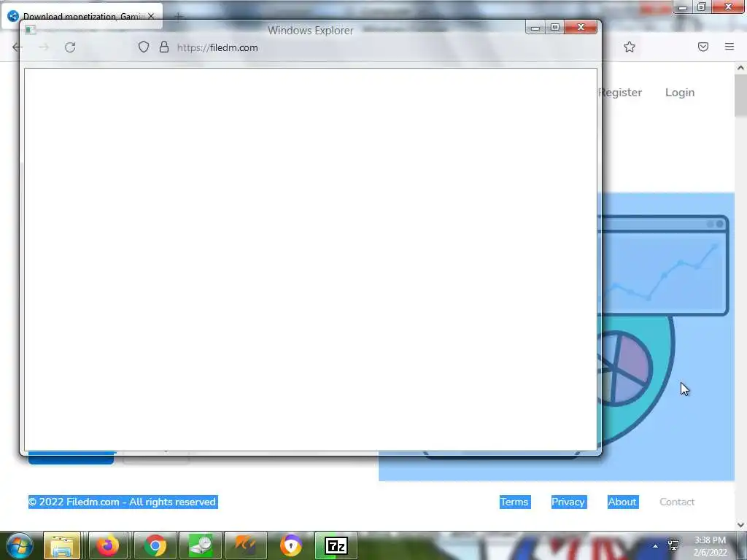This screenshot has height=560, width=747.
Task: Open the Pocket save icon
Action: (x=703, y=47)
